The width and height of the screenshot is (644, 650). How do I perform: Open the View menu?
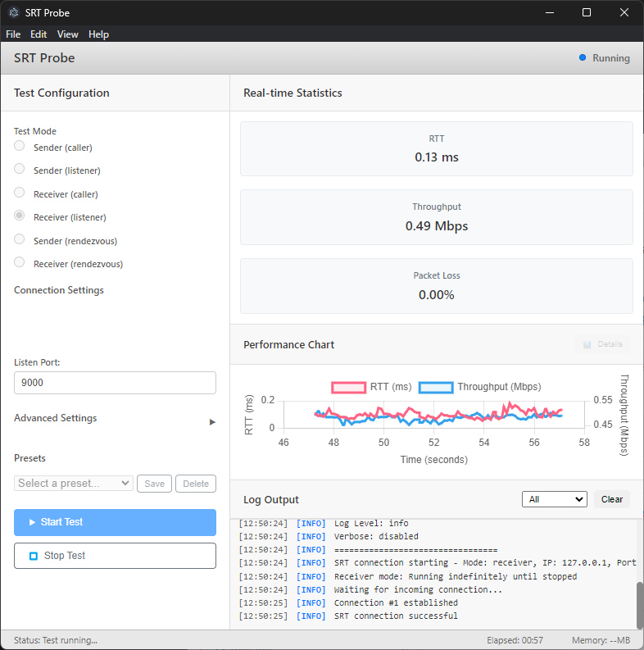67,34
